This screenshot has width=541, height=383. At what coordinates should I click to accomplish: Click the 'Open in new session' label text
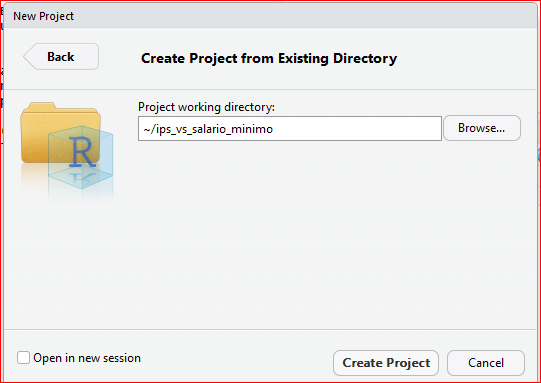coord(87,358)
